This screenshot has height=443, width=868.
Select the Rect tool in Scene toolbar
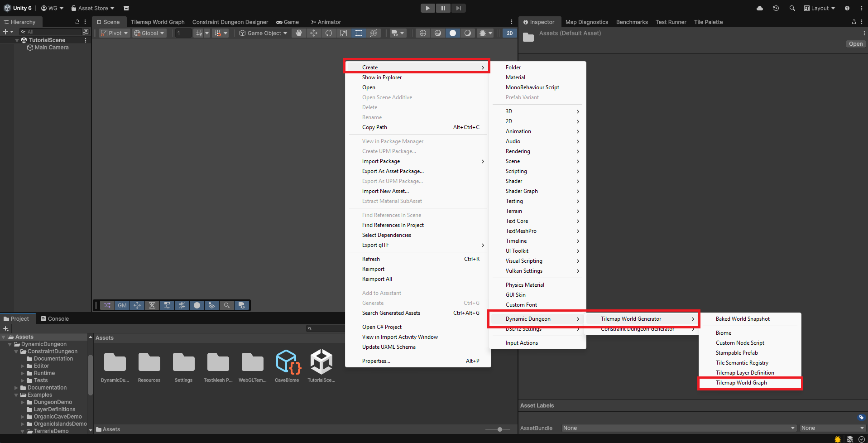pyautogui.click(x=359, y=33)
